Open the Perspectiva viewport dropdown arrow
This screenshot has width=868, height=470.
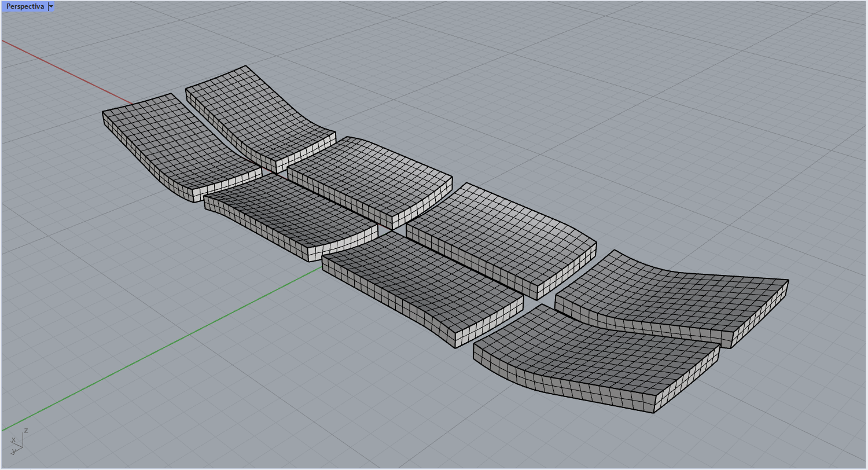click(52, 6)
